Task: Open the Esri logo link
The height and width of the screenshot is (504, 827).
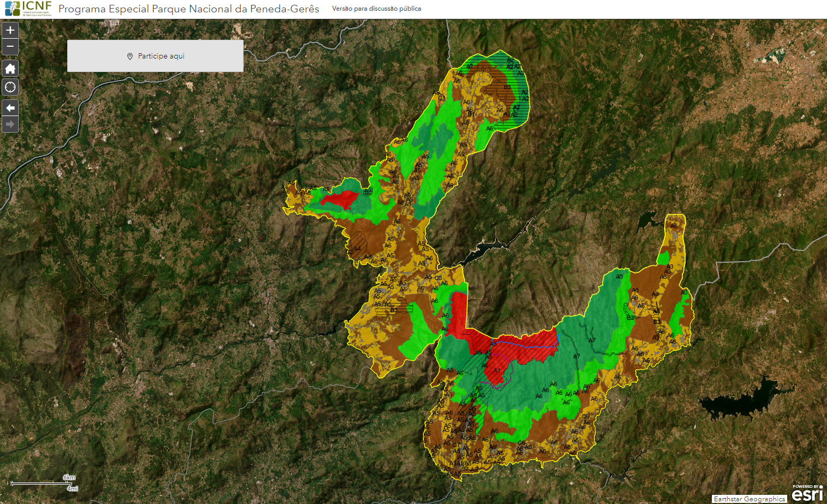Action: pyautogui.click(x=807, y=493)
